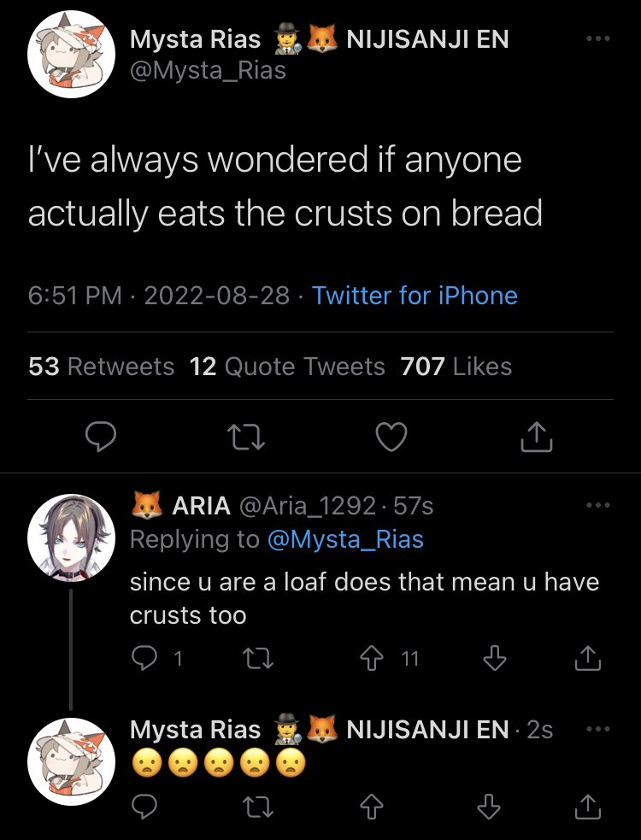The width and height of the screenshot is (641, 840).
Task: View the 53 Retweets list
Action: pyautogui.click(x=102, y=367)
